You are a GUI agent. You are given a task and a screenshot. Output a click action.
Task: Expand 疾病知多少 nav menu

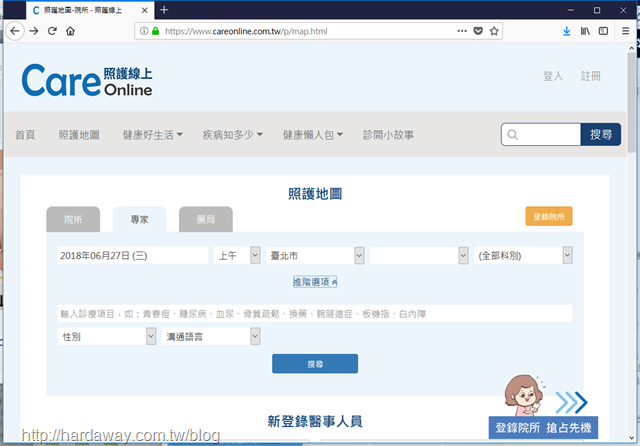click(232, 135)
